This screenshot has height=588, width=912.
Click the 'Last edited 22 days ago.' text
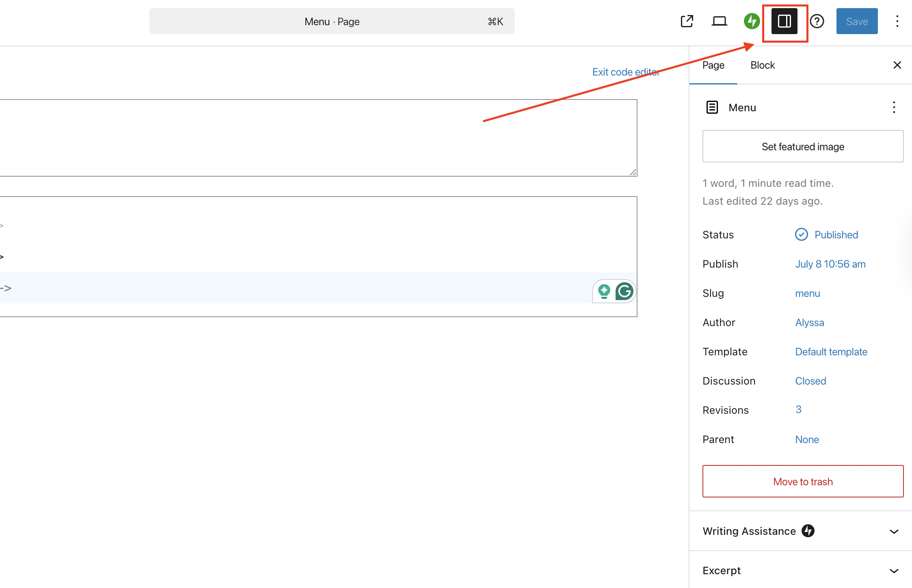point(763,201)
